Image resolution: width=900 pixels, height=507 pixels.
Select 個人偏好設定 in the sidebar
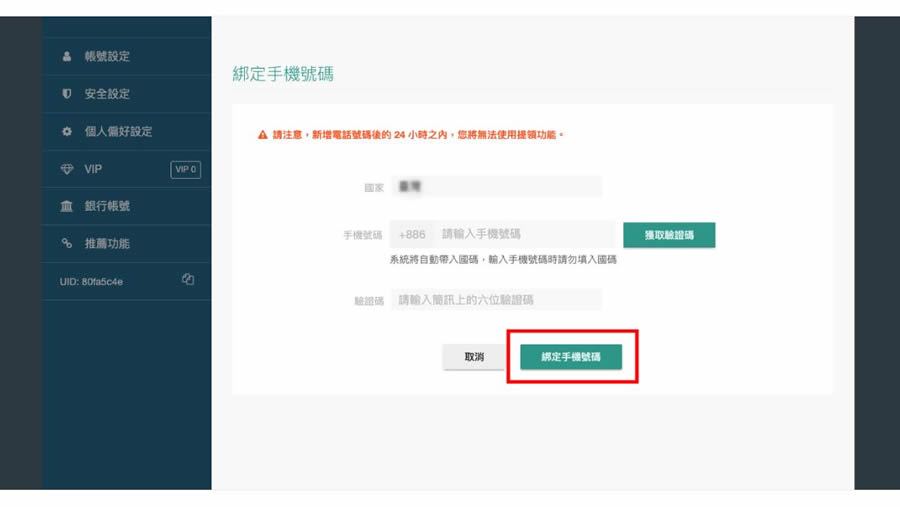[118, 132]
